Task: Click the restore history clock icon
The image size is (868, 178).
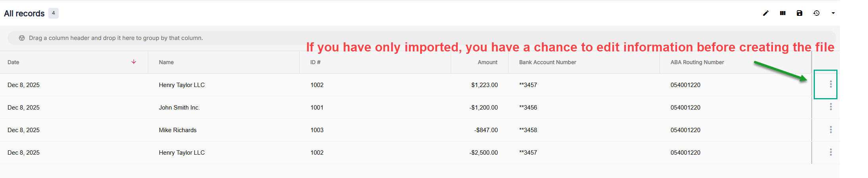Action: [816, 13]
